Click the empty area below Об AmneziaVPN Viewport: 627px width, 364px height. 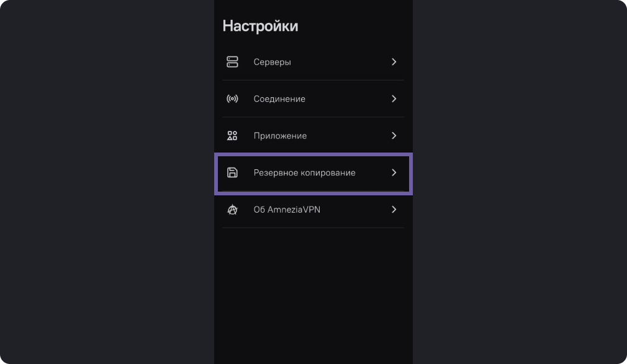(x=313, y=296)
